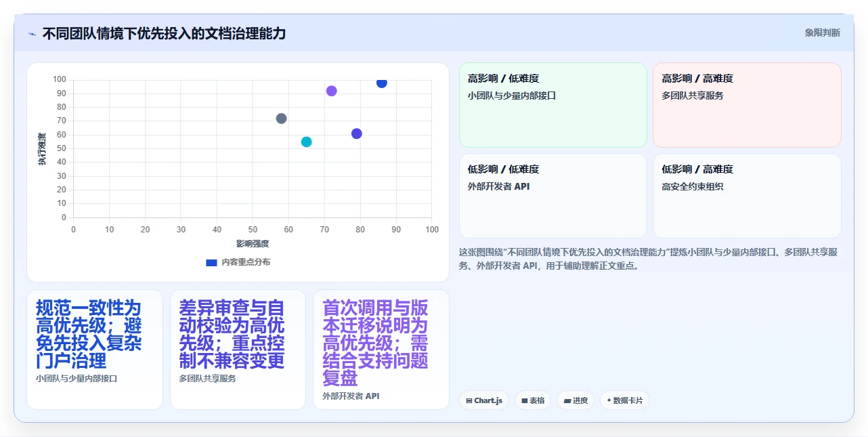Select the gray scatter point

tap(282, 119)
